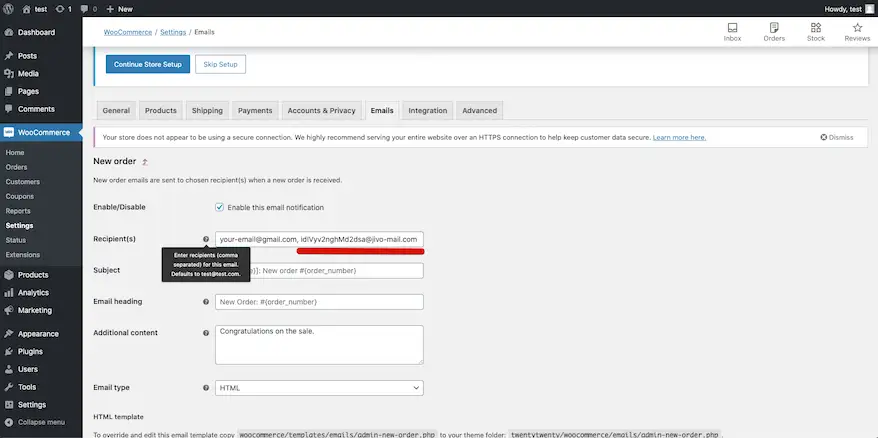The height and width of the screenshot is (438, 878).
Task: Open the Reviews star icon
Action: coord(857,31)
